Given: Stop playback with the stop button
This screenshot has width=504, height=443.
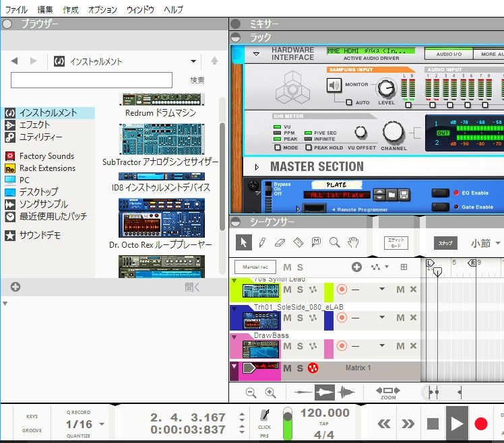Looking at the screenshot, I should pos(433,423).
